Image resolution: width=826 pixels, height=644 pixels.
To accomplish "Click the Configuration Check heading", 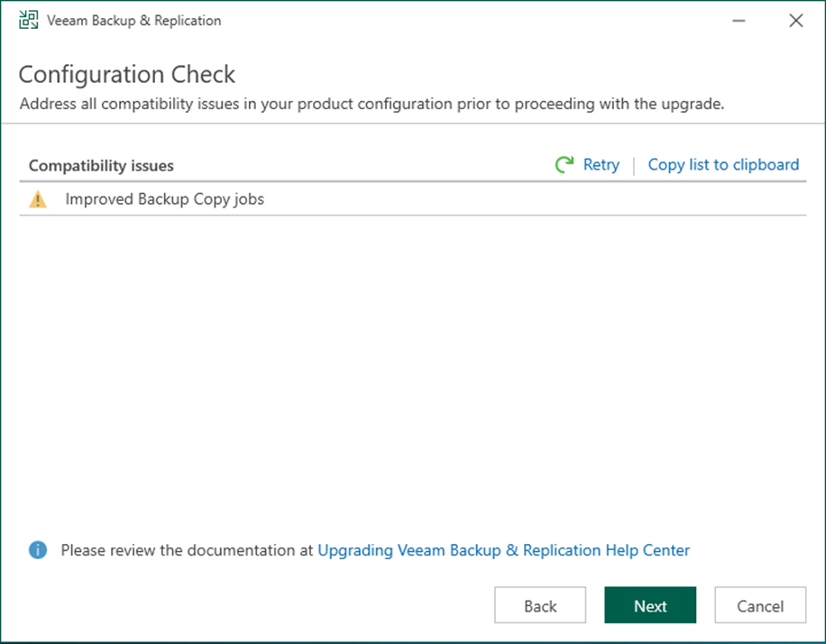I will pos(127,74).
